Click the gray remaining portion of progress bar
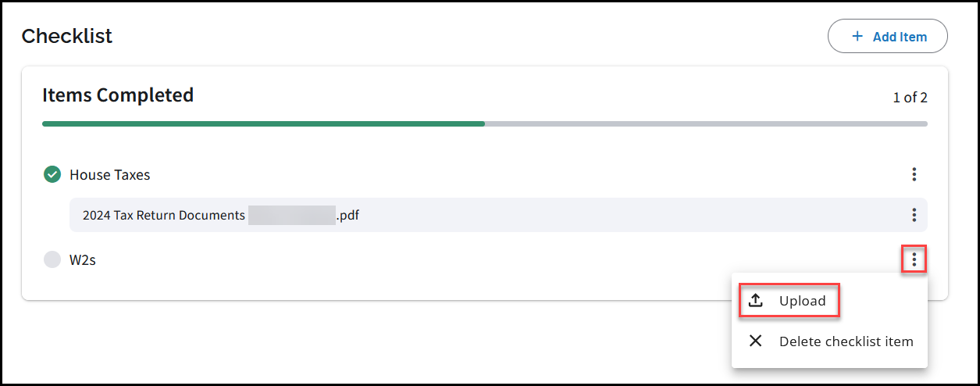The width and height of the screenshot is (980, 386). point(705,123)
